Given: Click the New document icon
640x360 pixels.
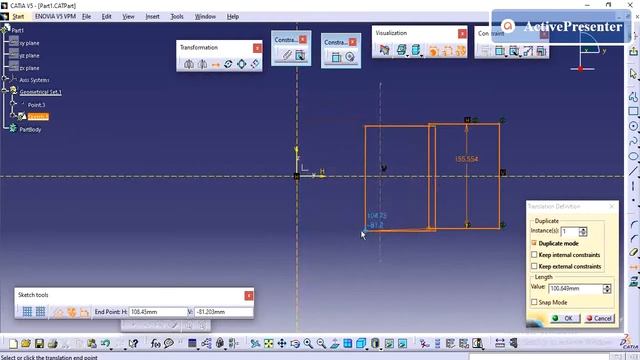Looking at the screenshot, I should [x=13, y=344].
